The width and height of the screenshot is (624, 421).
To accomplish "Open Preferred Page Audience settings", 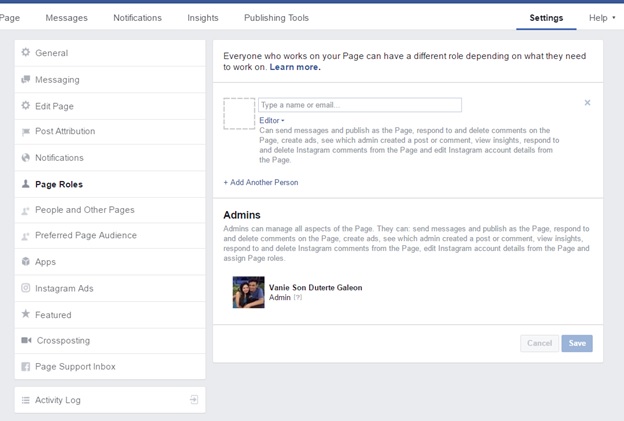I will pyautogui.click(x=110, y=236).
